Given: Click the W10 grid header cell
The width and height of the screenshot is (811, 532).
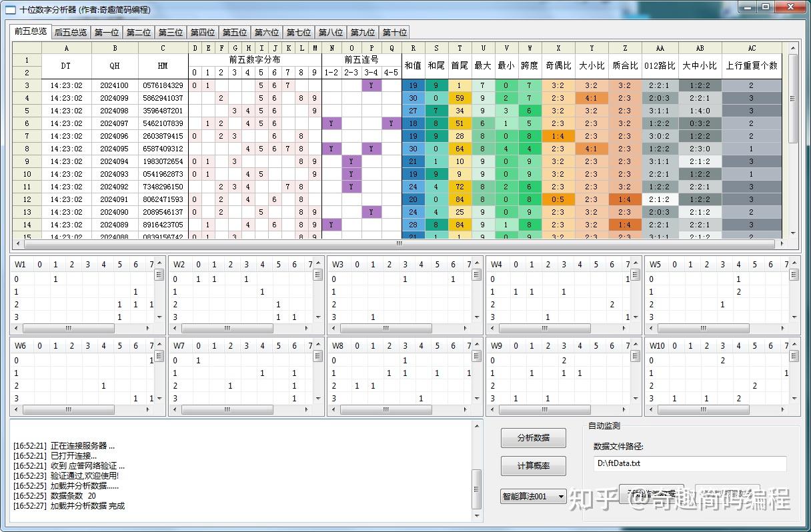Looking at the screenshot, I should (657, 346).
